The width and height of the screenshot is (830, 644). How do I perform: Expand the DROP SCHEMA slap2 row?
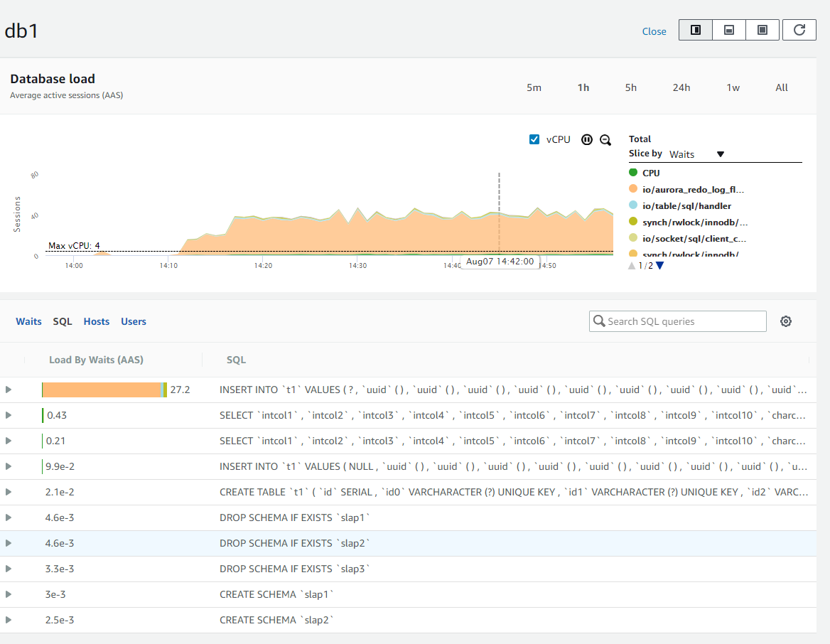coord(9,543)
